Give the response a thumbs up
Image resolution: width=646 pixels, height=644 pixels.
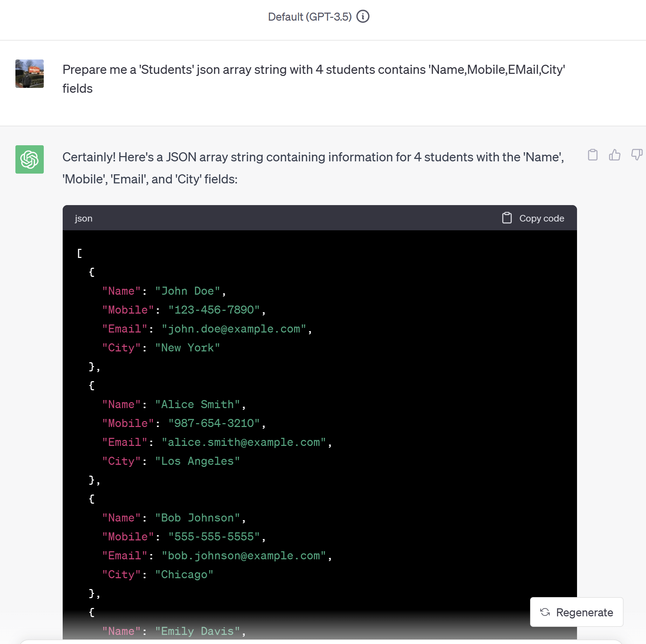click(x=614, y=155)
